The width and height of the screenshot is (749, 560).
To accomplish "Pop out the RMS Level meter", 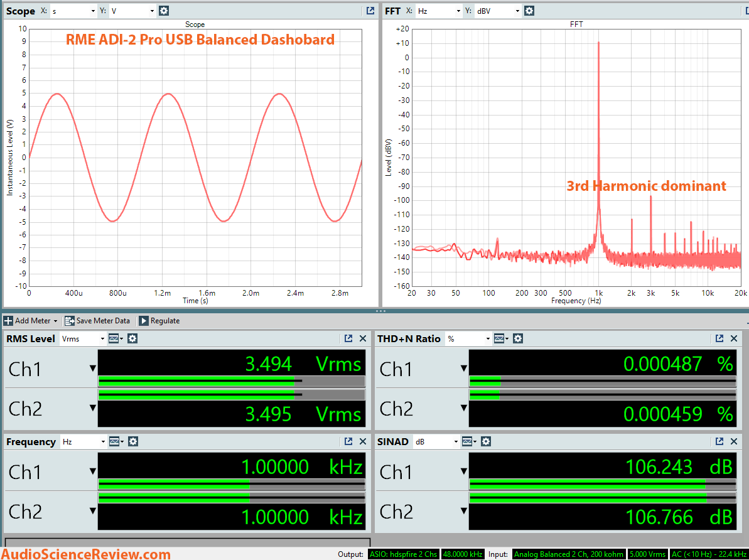I will point(348,338).
